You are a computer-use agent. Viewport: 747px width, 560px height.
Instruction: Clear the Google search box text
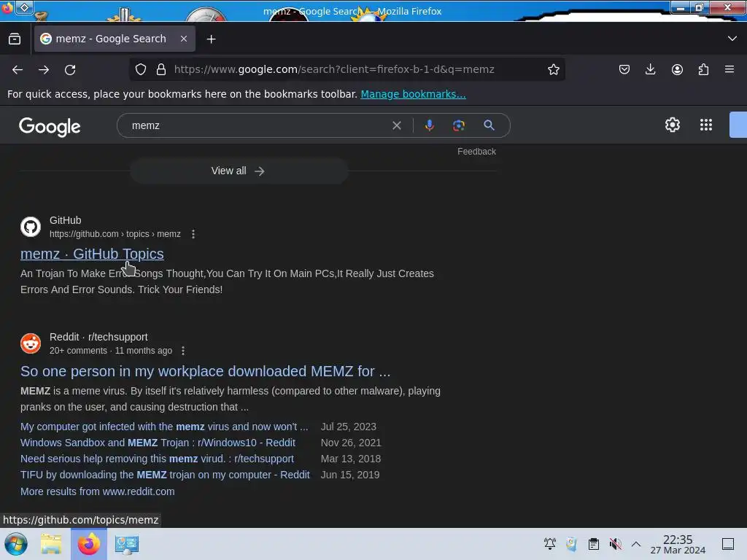click(396, 125)
